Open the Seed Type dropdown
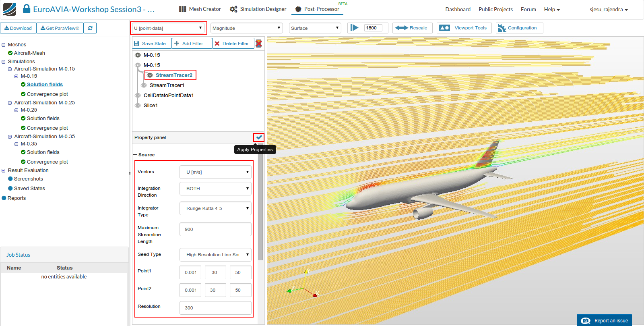Screen dimensions: 644x326 pos(215,255)
